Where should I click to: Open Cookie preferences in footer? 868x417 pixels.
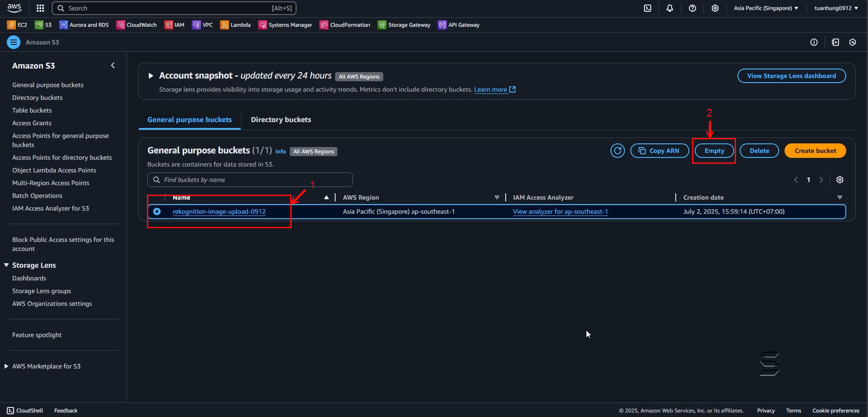point(836,411)
